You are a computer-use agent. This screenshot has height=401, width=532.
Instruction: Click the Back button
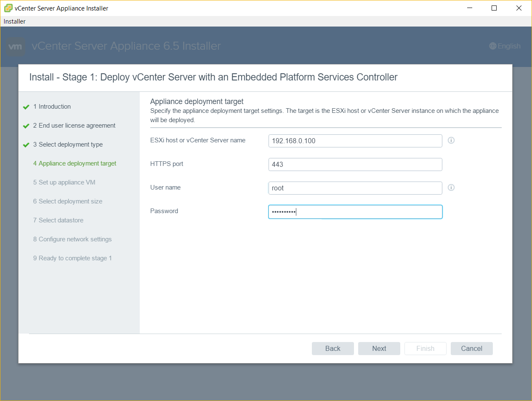pos(333,348)
